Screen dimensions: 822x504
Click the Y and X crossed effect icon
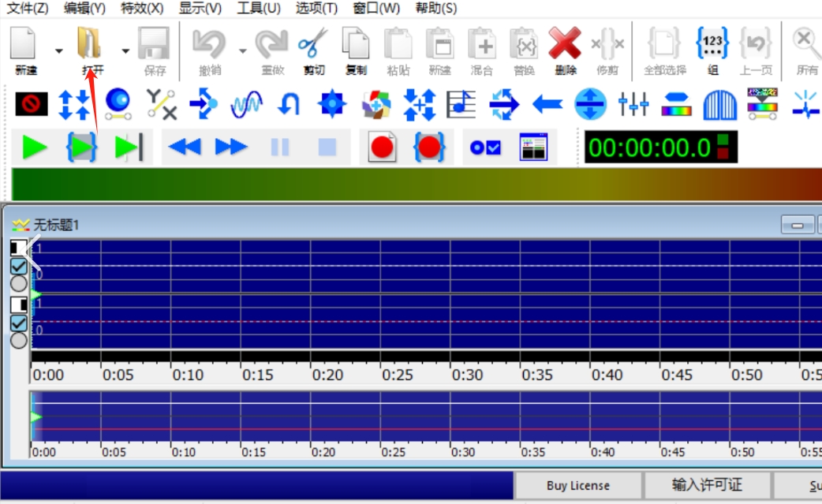click(161, 104)
